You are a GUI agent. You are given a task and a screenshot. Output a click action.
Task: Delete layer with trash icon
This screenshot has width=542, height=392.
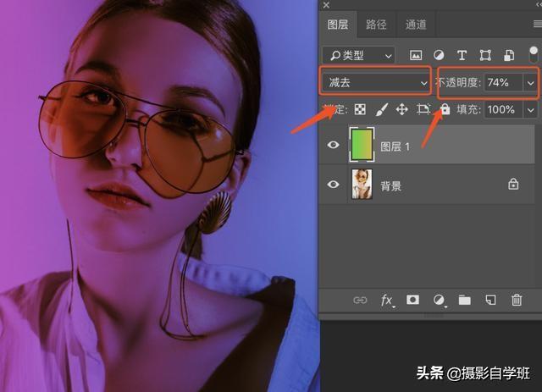(x=517, y=300)
